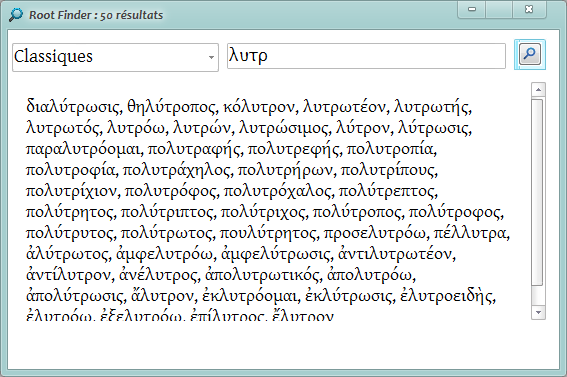Click the word πολύτρυτος
The image size is (567, 377).
tap(69, 233)
